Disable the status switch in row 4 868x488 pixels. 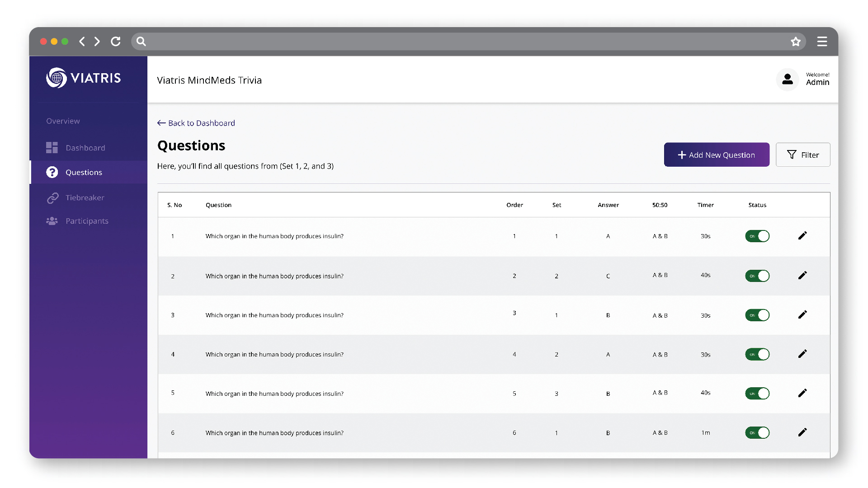click(757, 354)
